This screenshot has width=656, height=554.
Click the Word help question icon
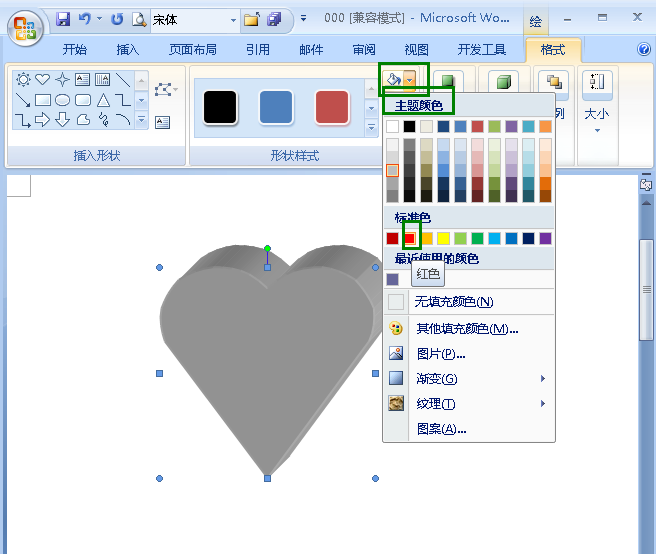644,49
